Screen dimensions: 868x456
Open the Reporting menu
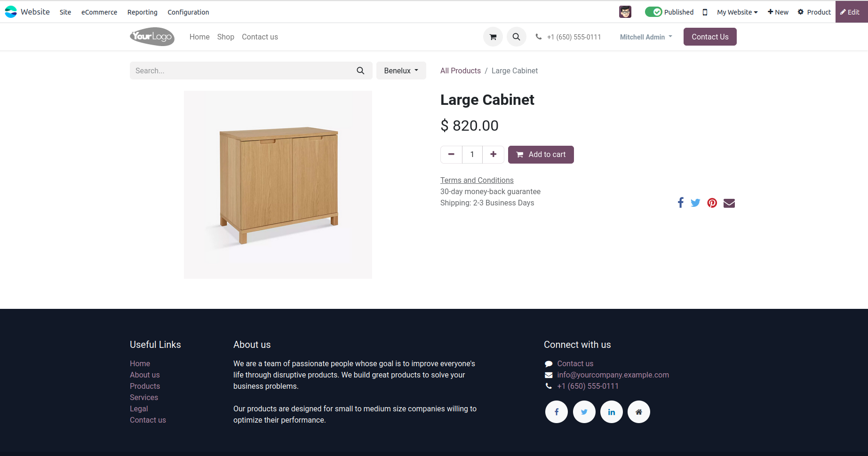click(143, 12)
